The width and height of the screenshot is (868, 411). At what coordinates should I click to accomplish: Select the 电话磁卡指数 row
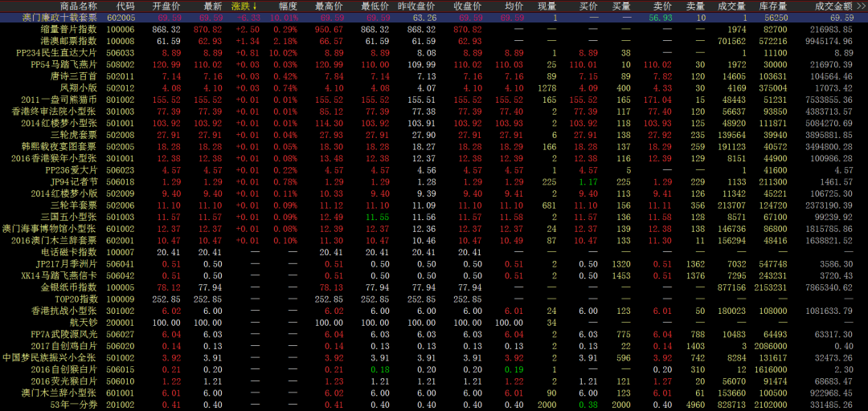tap(434, 252)
